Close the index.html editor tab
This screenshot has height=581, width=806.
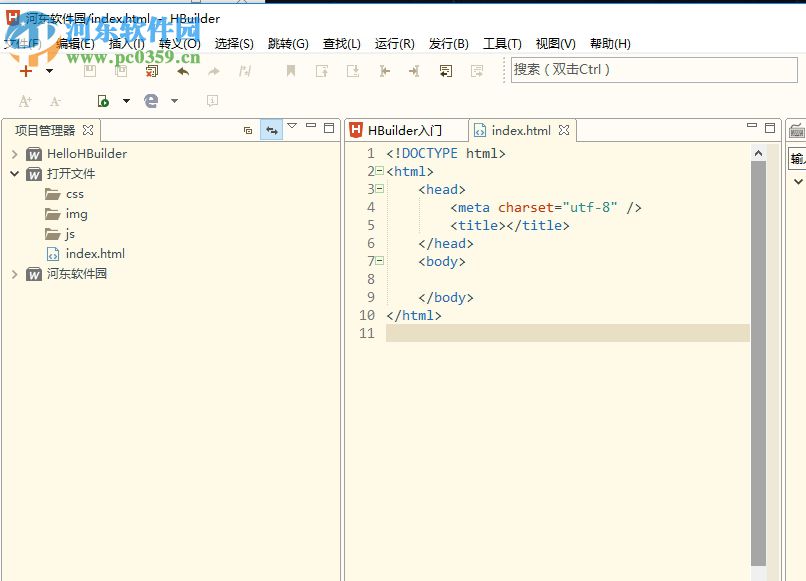tap(564, 130)
